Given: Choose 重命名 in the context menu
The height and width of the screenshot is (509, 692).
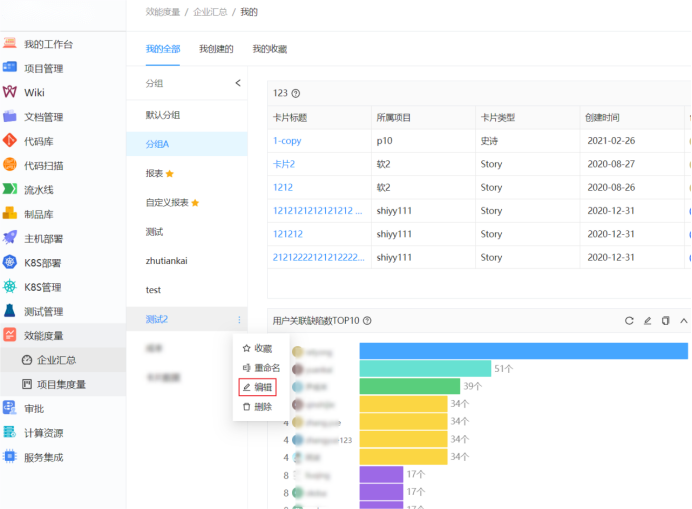Looking at the screenshot, I should [x=261, y=368].
